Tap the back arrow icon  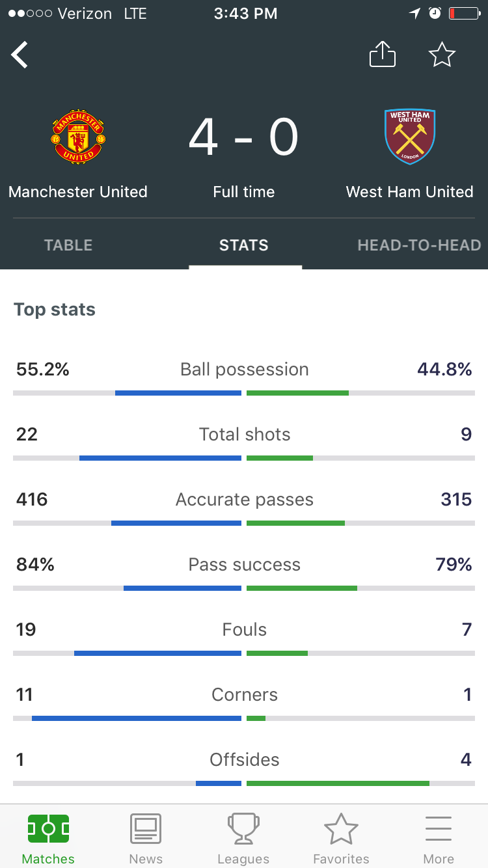20,55
